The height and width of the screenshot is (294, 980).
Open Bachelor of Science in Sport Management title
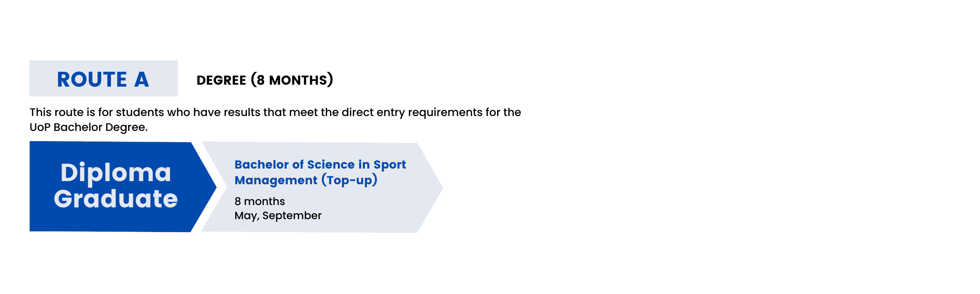320,172
